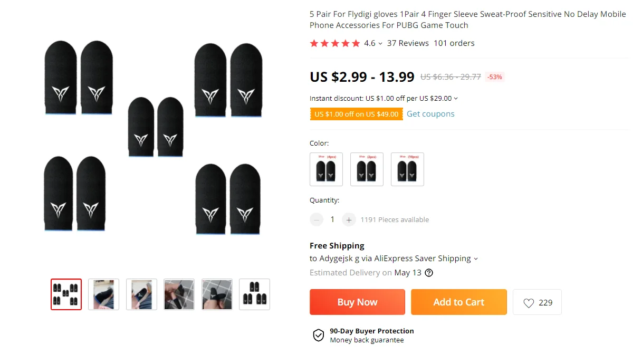Choose the 10pcs variant swatch

pyautogui.click(x=407, y=169)
